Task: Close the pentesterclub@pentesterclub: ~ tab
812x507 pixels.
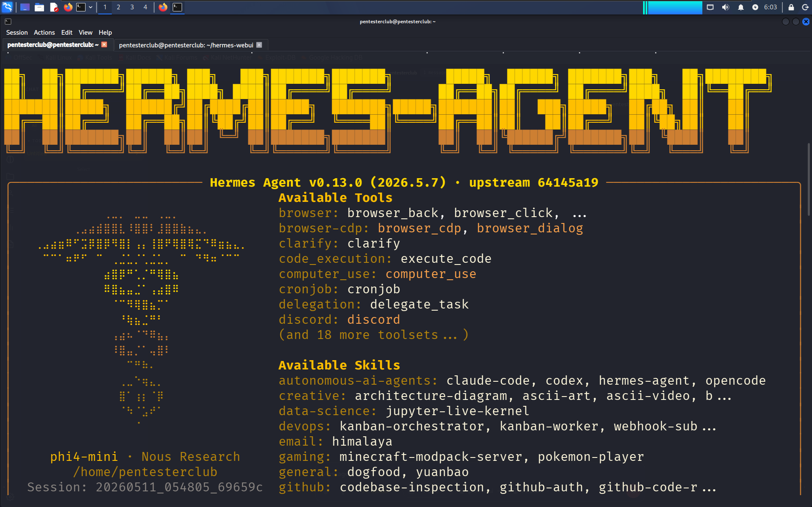Action: click(x=104, y=44)
